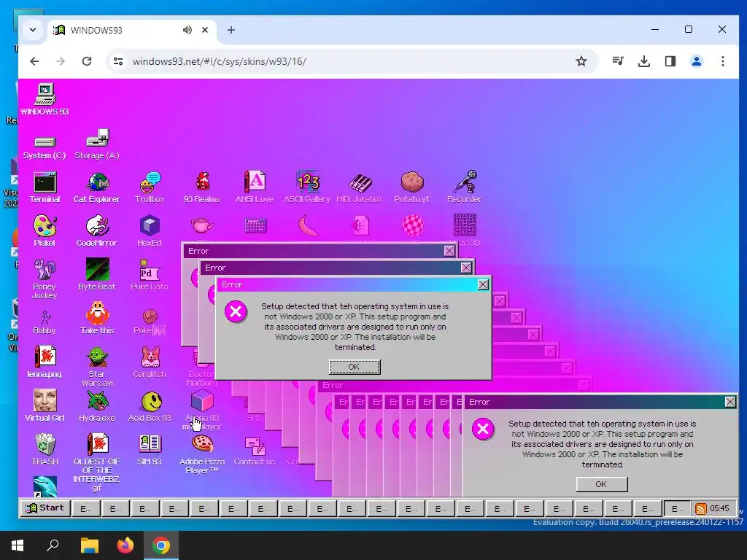Open OLDEST GIF OF THE INTERWEBZ file
The height and width of the screenshot is (560, 747).
pos(97,462)
